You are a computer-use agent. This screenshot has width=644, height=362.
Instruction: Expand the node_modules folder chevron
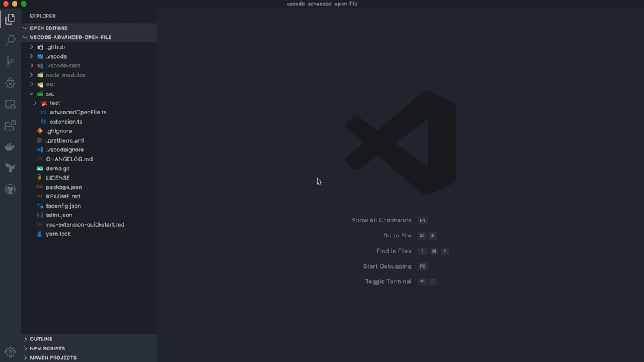[x=32, y=75]
